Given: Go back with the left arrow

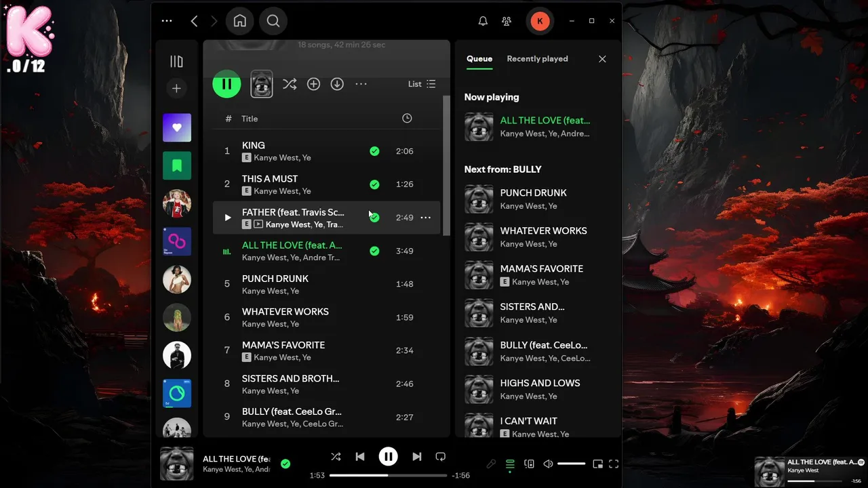Looking at the screenshot, I should click(x=194, y=21).
